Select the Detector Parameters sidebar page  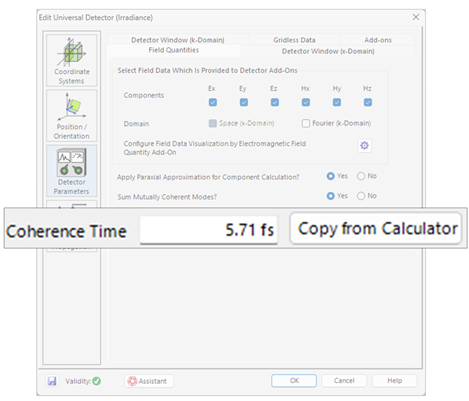click(72, 171)
